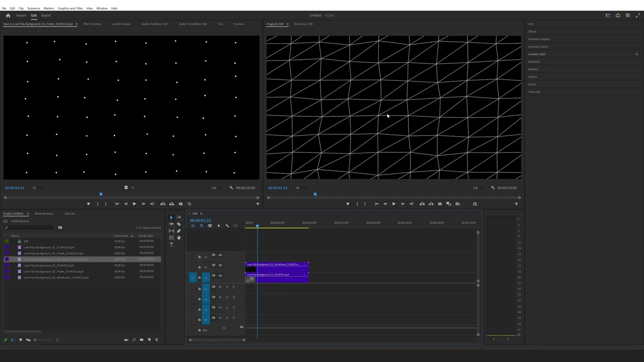
Task: Toggle V1 track output eye
Action: (x=220, y=276)
